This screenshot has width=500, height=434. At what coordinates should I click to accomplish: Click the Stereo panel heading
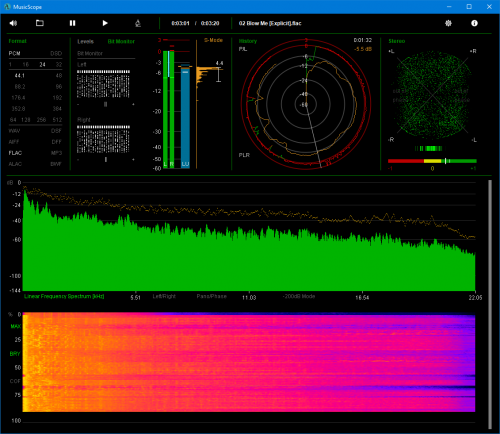pos(397,41)
